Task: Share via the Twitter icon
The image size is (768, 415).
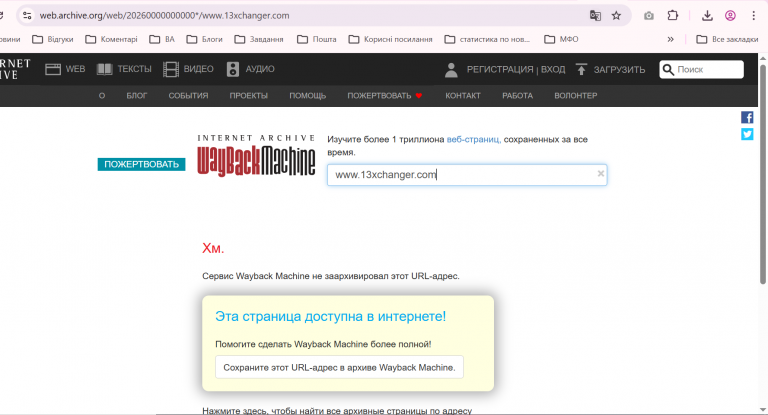Action: pyautogui.click(x=747, y=134)
